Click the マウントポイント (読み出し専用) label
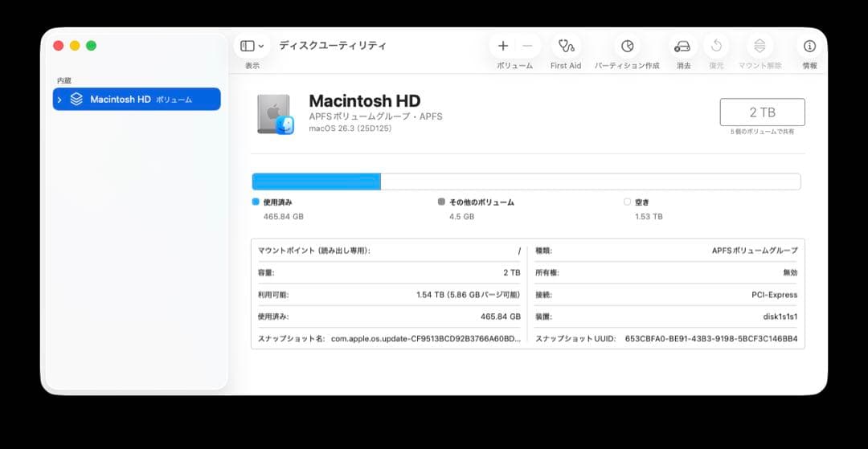 point(314,251)
